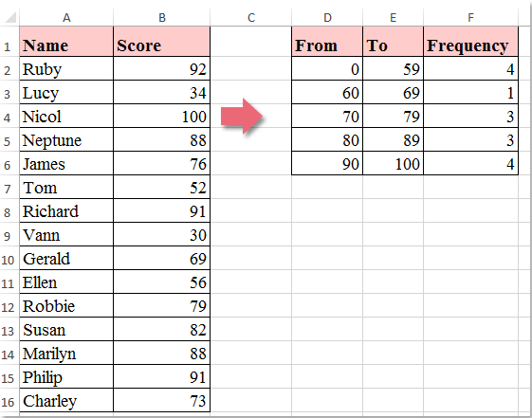This screenshot has width=532, height=418.
Task: Select the From header cell
Action: pos(327,42)
